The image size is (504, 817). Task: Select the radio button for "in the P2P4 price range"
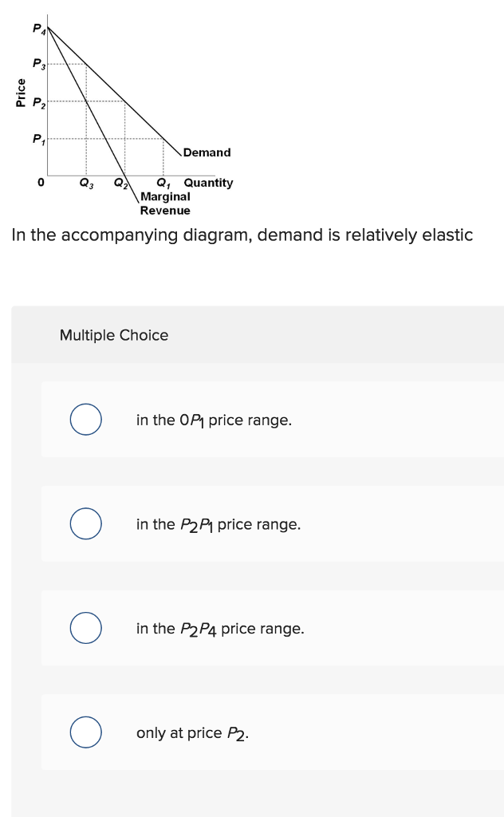[85, 628]
